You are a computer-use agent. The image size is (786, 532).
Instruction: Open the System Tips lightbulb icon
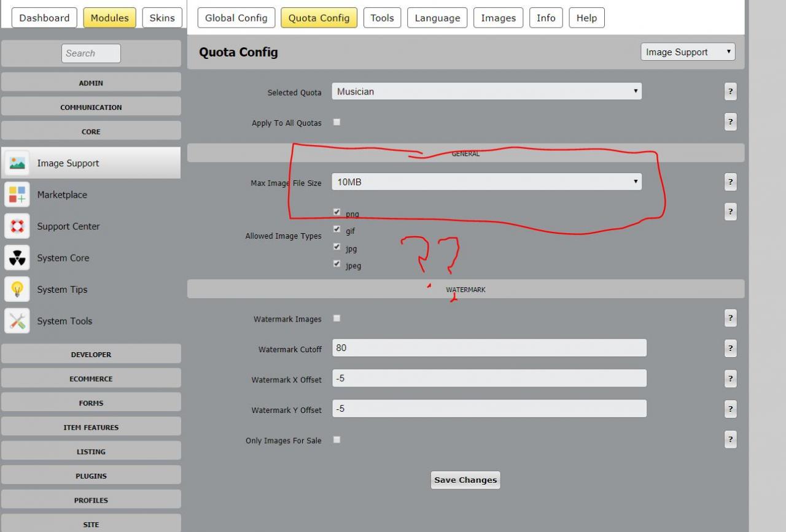coord(17,290)
